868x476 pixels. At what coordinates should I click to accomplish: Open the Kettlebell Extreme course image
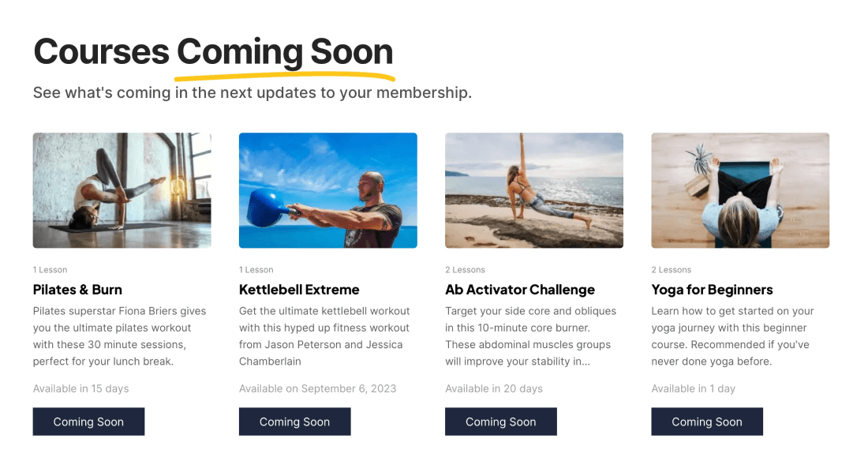click(327, 190)
